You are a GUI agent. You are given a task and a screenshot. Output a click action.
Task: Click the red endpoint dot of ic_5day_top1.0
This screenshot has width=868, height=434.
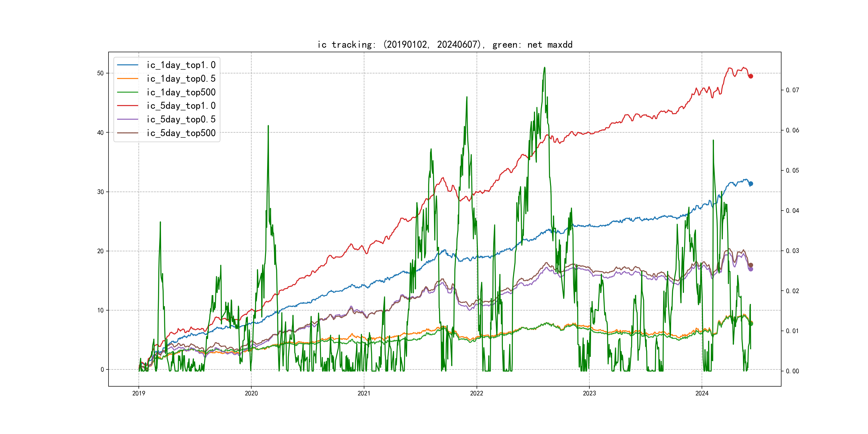tap(750, 76)
